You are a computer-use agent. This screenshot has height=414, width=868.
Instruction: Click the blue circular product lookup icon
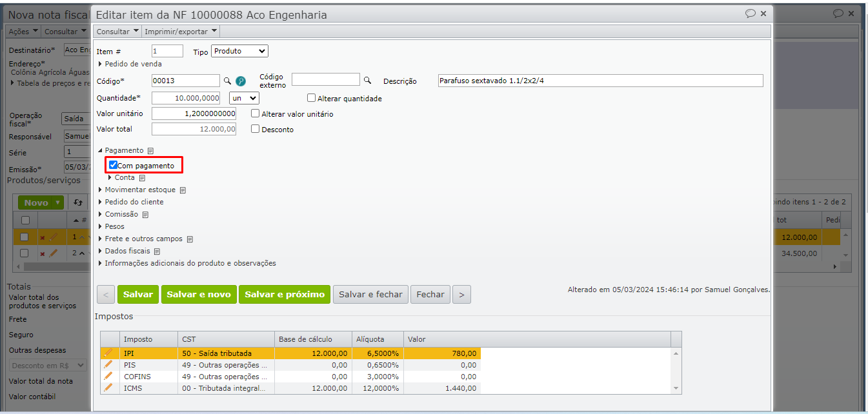[241, 81]
